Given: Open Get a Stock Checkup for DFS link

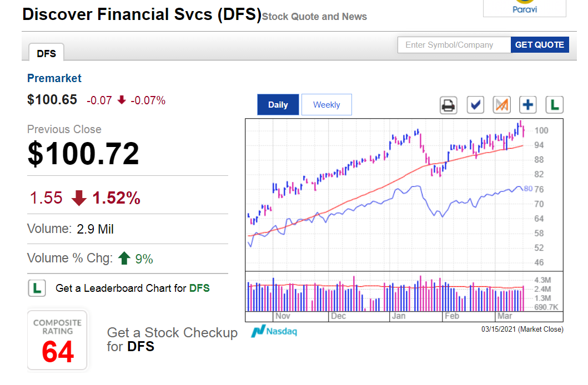Looking at the screenshot, I should coord(172,340).
